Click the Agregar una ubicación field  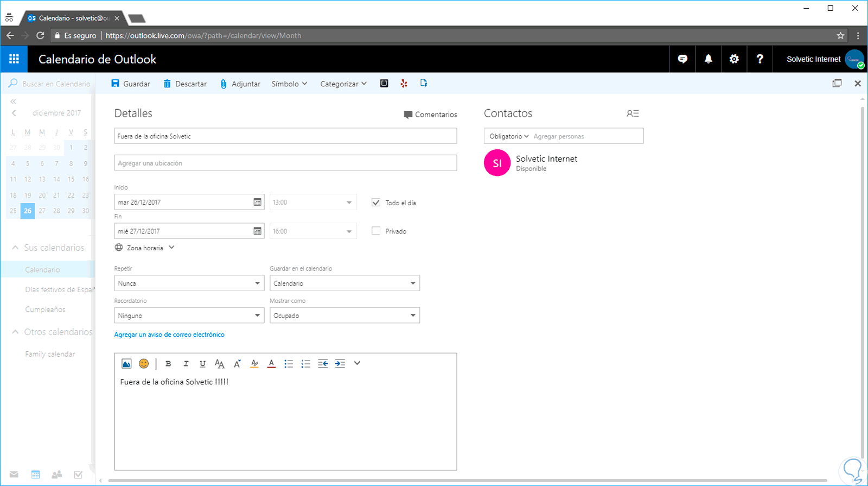[285, 163]
